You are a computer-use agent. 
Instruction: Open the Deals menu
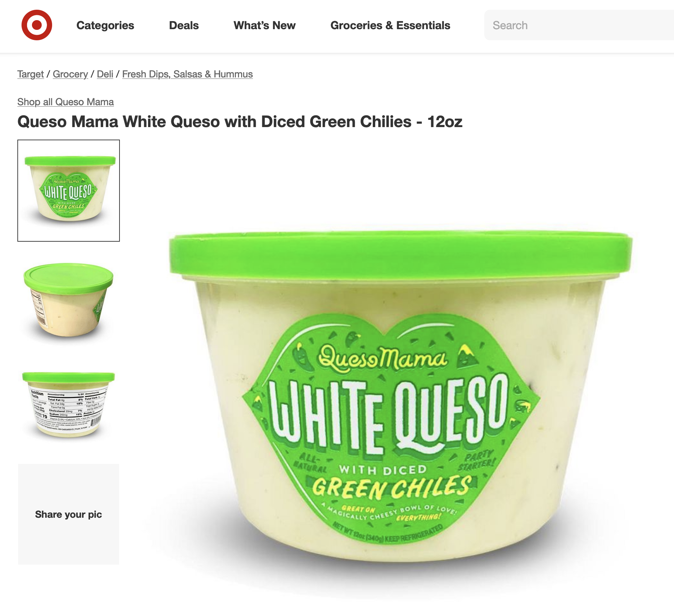pyautogui.click(x=184, y=25)
